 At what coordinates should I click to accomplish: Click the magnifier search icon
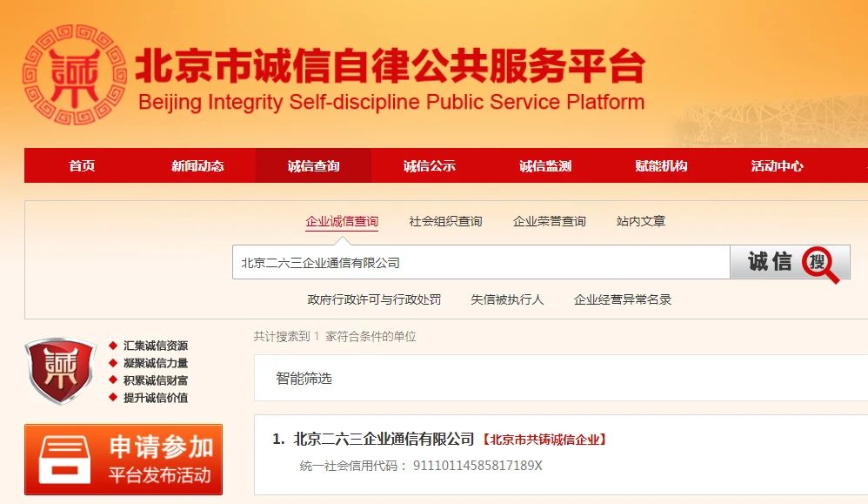coord(822,263)
